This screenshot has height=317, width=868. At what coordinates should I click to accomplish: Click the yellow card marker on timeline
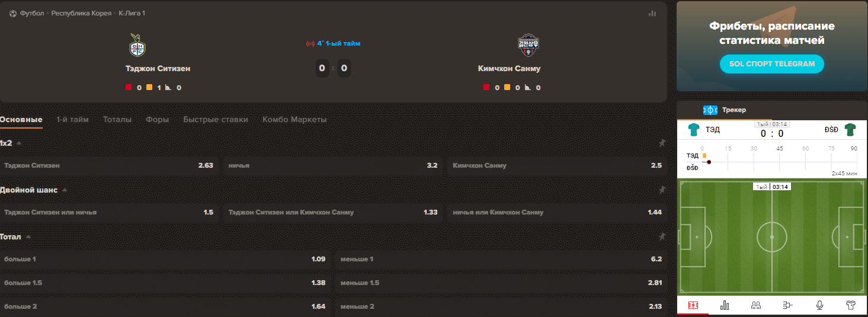pos(704,155)
